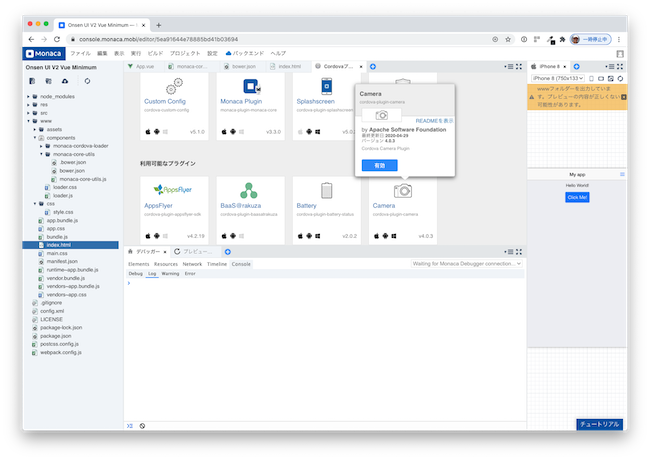Expand the src folder
Screen dimensions: 650x460
pos(28,113)
